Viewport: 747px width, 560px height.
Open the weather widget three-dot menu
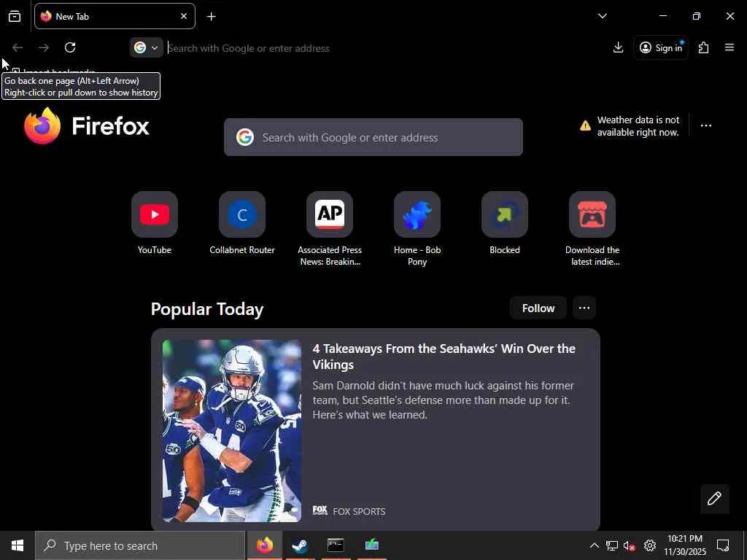[706, 125]
